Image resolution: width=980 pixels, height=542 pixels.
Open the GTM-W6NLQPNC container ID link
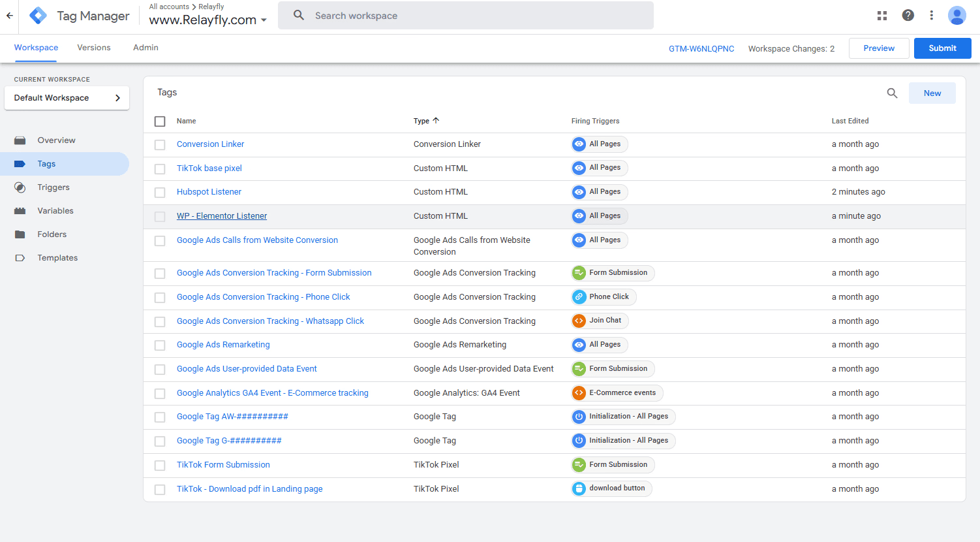click(701, 49)
